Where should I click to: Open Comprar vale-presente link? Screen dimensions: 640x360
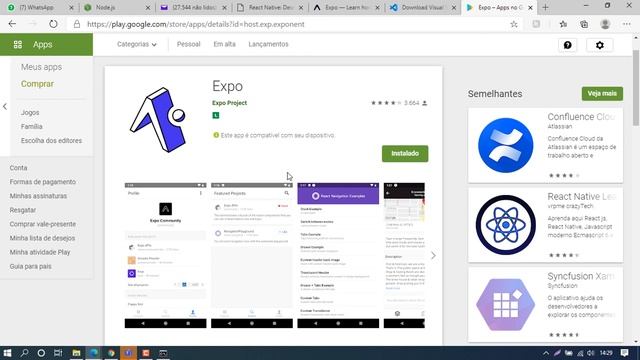pyautogui.click(x=42, y=224)
